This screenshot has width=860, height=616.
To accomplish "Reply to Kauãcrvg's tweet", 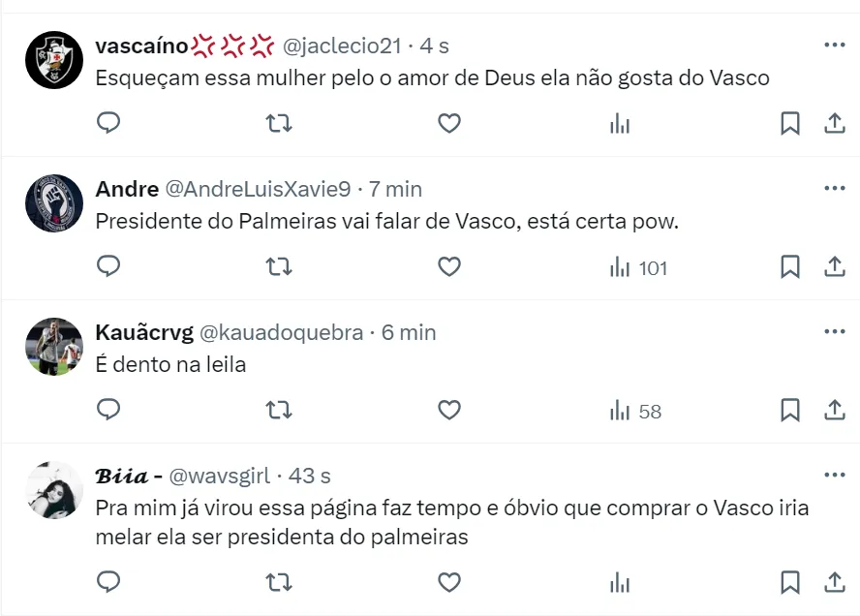I will [x=109, y=410].
